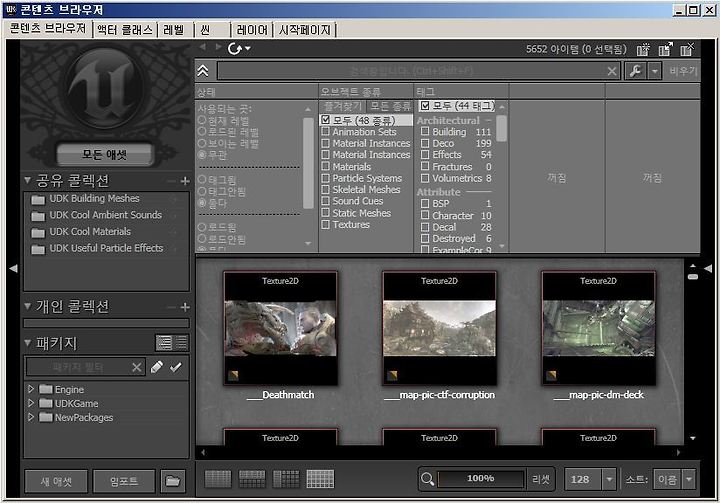720x503 pixels.
Task: Open search options wrench icon
Action: pyautogui.click(x=636, y=71)
